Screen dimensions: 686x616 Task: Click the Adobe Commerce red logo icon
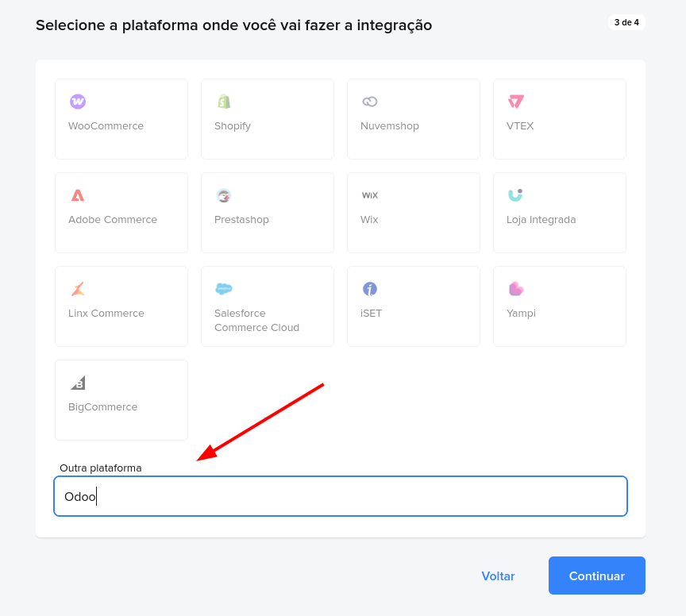pyautogui.click(x=78, y=195)
